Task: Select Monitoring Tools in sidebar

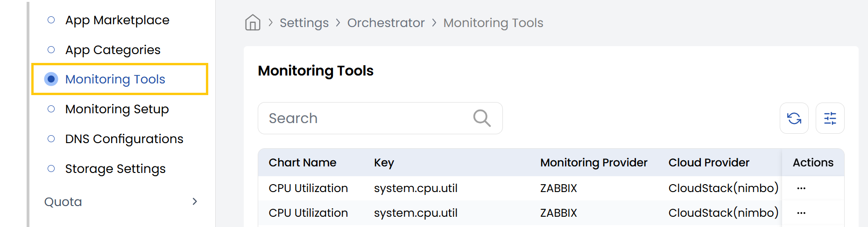Action: 115,79
